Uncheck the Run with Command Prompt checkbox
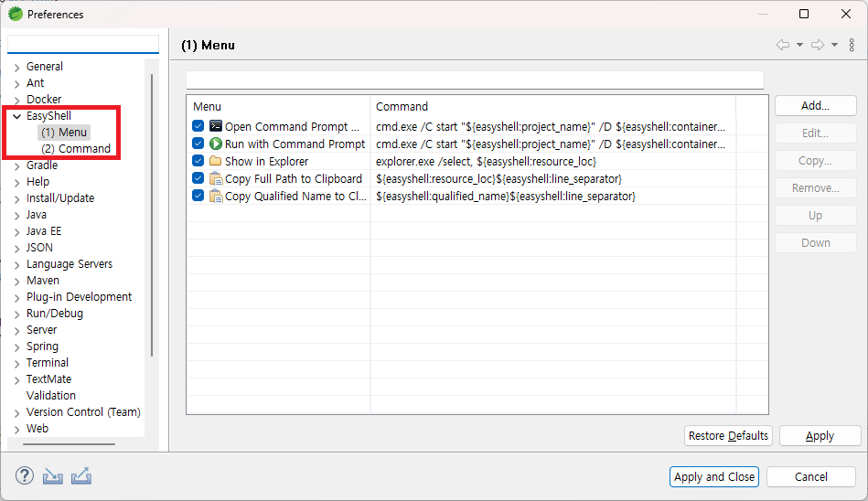868x501 pixels. pos(198,144)
